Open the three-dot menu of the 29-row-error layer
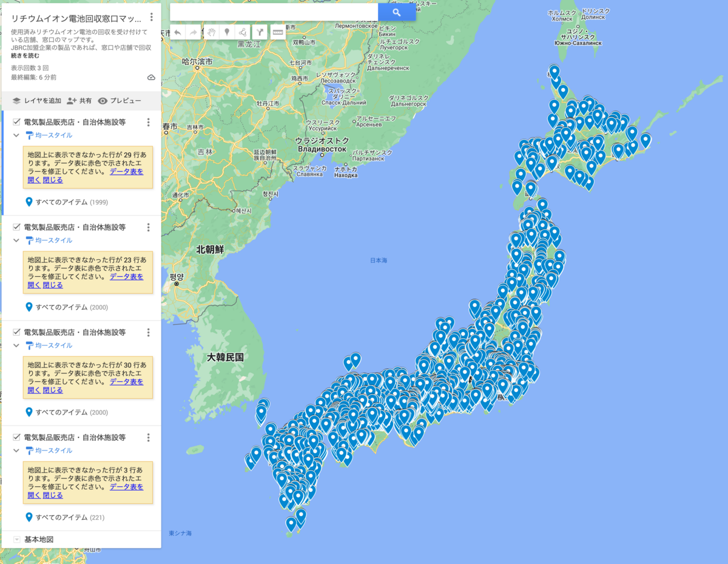This screenshot has height=564, width=728. tap(149, 122)
